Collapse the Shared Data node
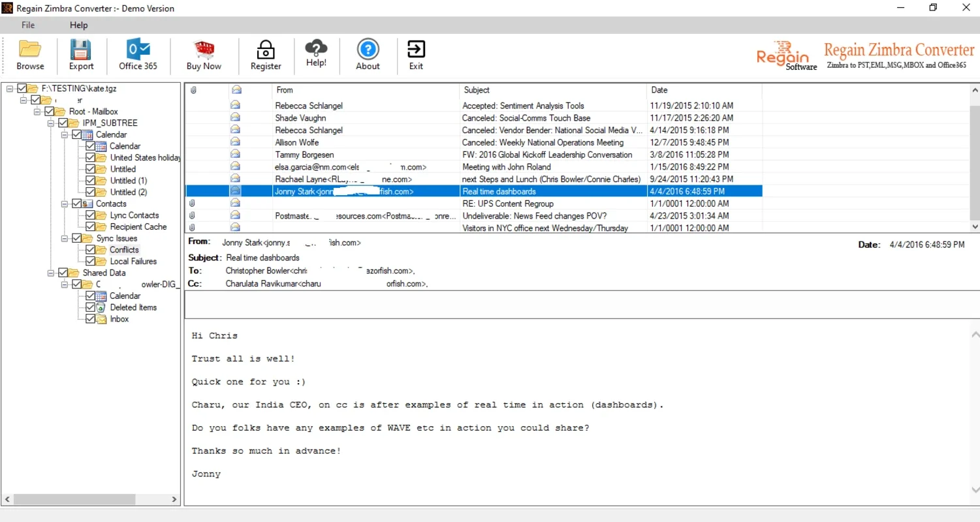The height and width of the screenshot is (522, 980). (x=51, y=273)
